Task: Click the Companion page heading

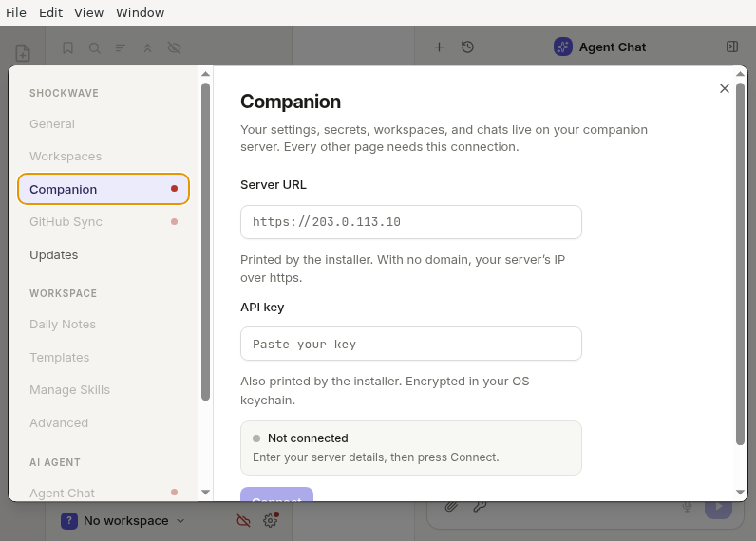Action: coord(291,102)
